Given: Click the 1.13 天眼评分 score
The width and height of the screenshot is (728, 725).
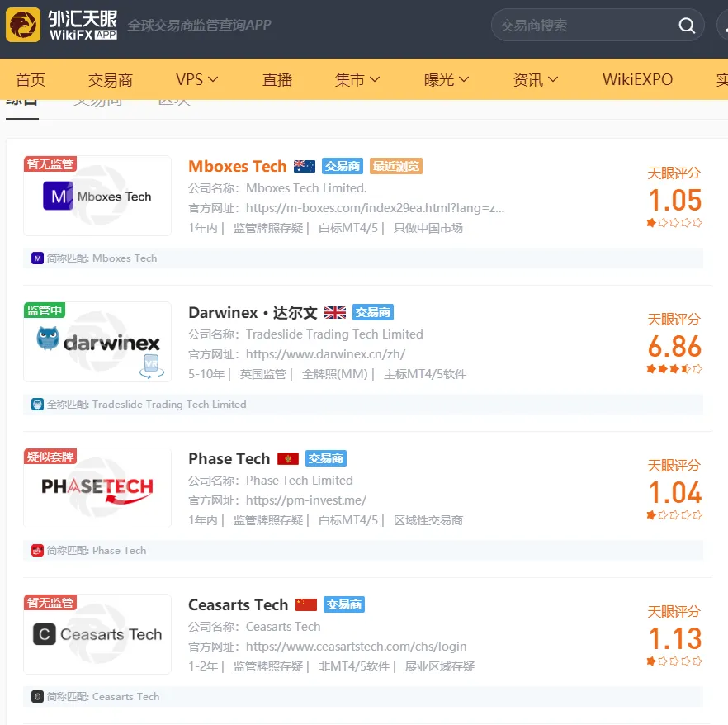Looking at the screenshot, I should (675, 639).
